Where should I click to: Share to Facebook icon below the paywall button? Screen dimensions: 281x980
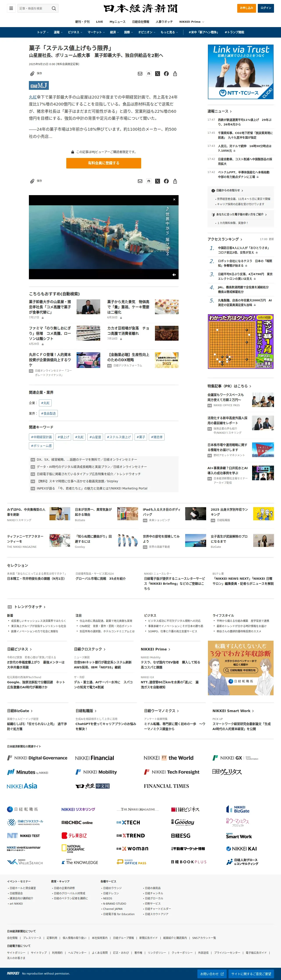166,181
